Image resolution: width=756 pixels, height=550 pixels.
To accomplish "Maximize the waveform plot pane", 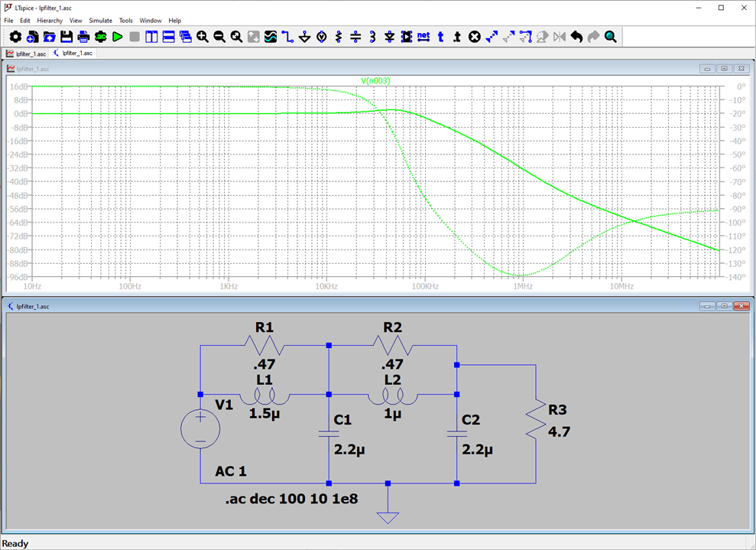I will (724, 69).
